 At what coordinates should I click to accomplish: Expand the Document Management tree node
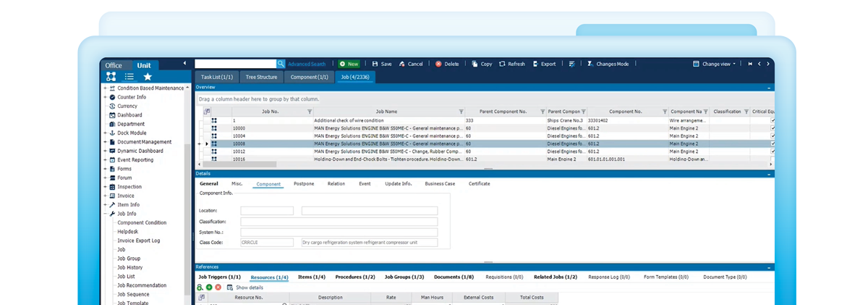(105, 142)
